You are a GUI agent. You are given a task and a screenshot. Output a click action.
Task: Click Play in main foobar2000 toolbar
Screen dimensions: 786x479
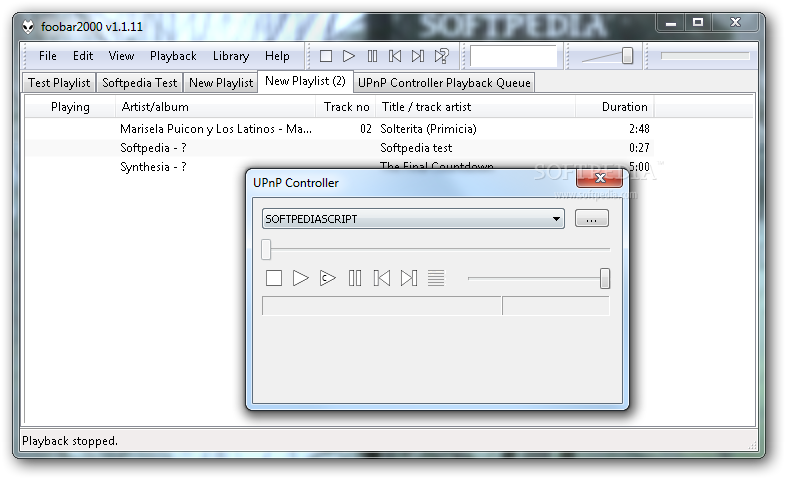(x=349, y=56)
